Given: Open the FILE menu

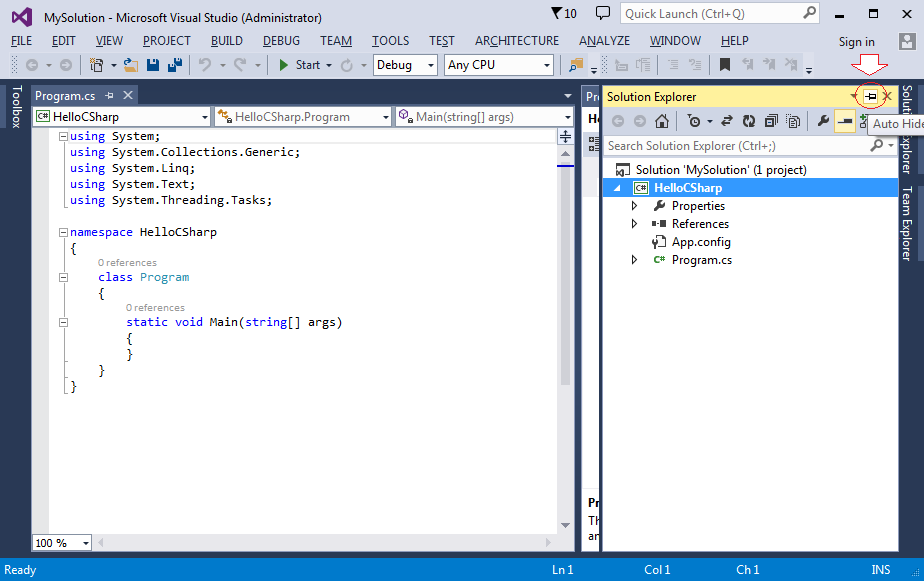Looking at the screenshot, I should pos(22,41).
